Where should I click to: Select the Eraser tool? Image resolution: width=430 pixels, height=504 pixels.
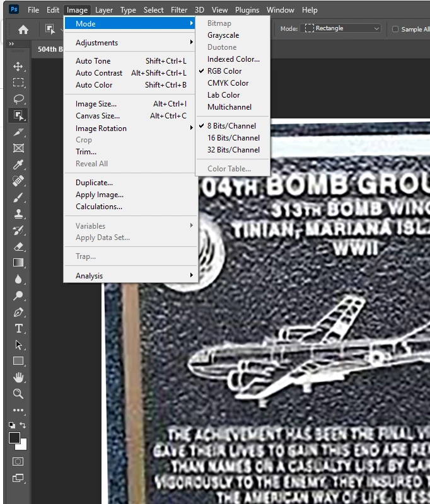[18, 246]
